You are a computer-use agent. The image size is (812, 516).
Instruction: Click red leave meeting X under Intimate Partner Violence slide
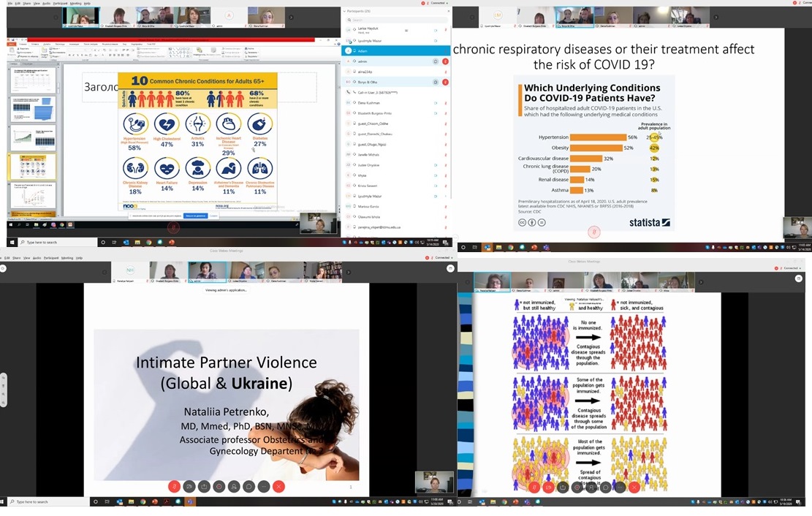278,486
